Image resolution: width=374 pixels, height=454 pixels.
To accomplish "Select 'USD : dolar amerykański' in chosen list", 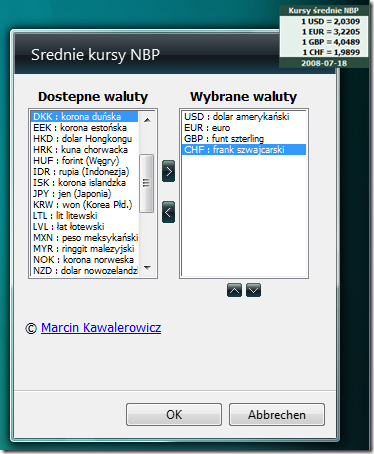I will pyautogui.click(x=244, y=116).
